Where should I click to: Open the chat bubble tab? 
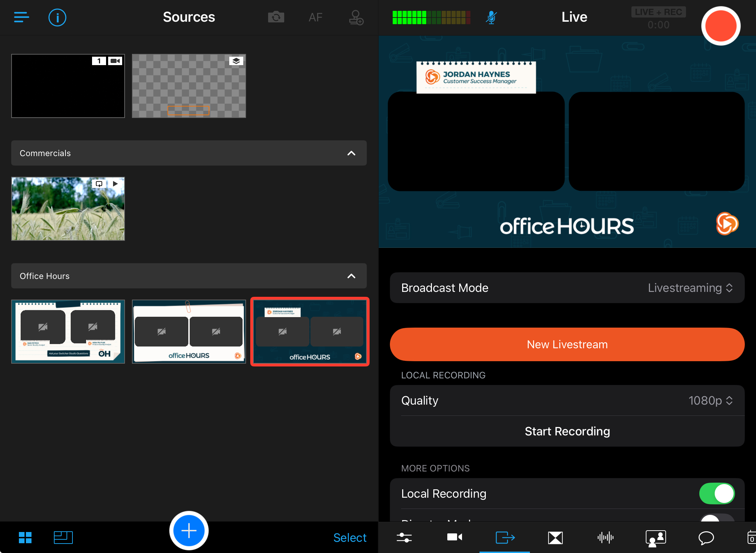coord(706,537)
